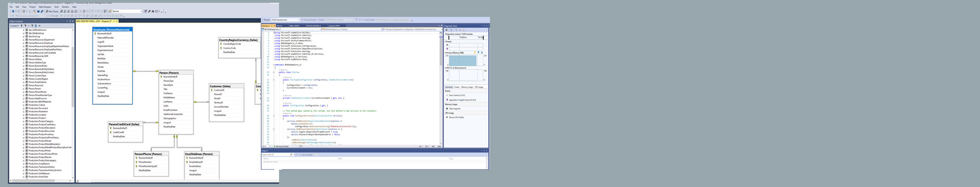This screenshot has height=187, width=980.
Task: Open the Process dropdown in Visual Studio
Action: click(285, 20)
